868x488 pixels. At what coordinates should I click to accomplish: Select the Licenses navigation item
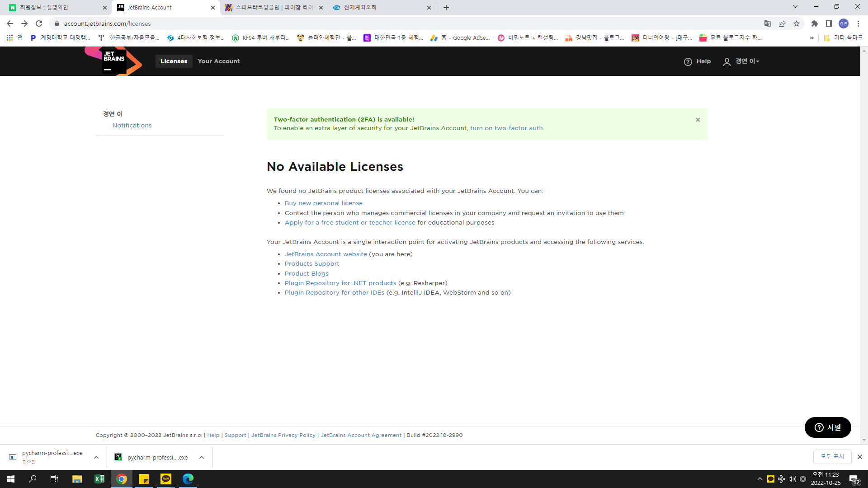tap(174, 61)
